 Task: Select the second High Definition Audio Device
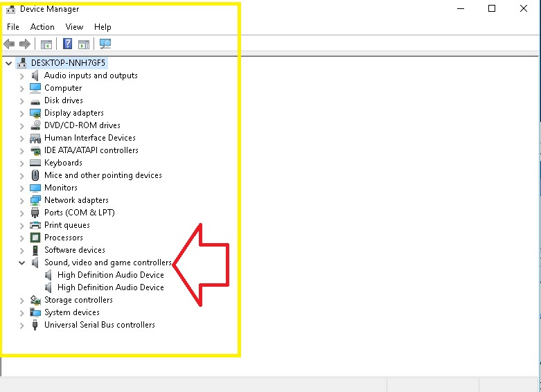(110, 287)
